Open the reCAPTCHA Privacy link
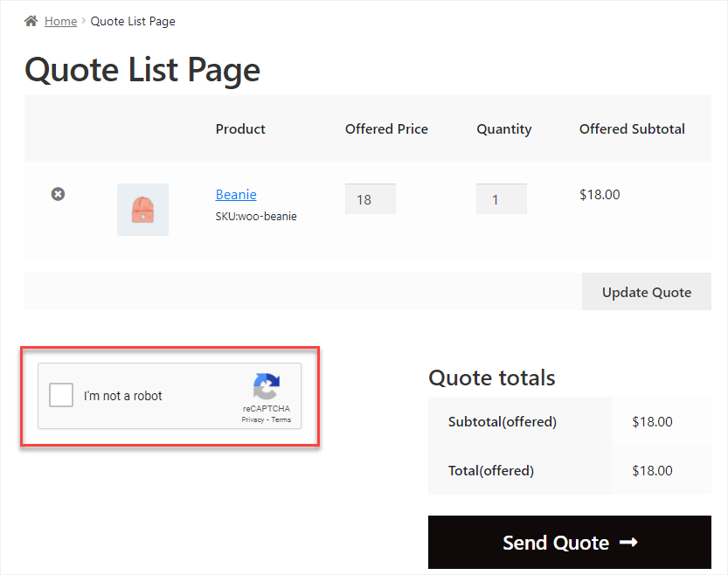This screenshot has width=728, height=575. click(x=253, y=419)
